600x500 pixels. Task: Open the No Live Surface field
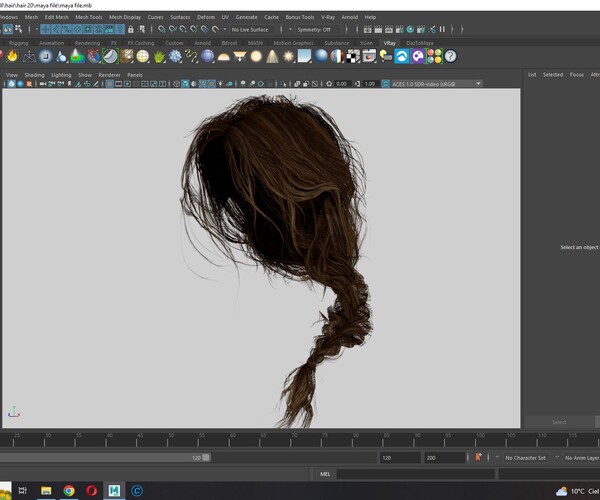click(250, 29)
